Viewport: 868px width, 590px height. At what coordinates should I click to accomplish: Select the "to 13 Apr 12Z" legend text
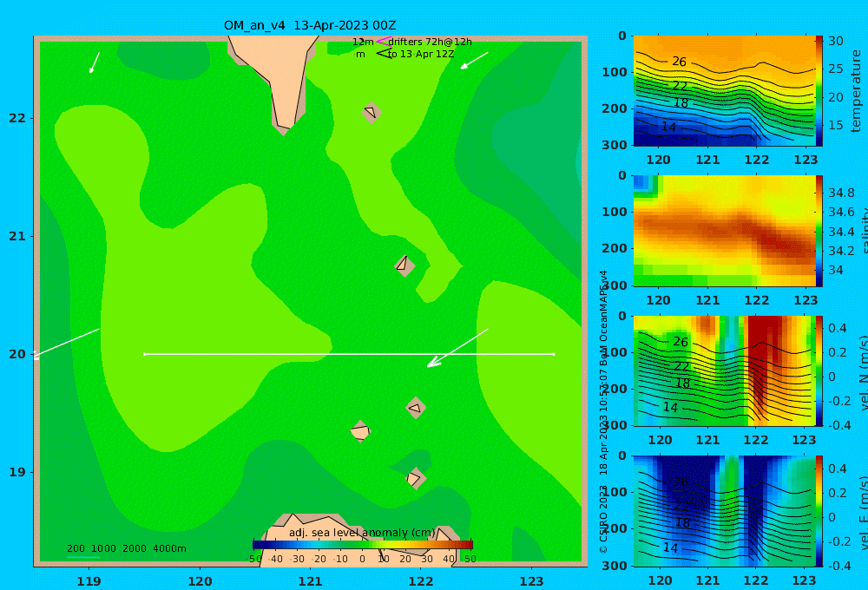(421, 54)
